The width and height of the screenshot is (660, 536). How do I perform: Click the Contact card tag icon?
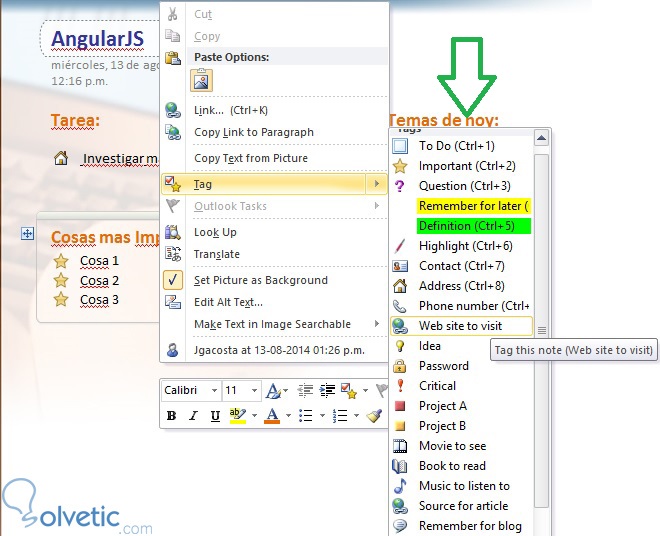point(400,266)
